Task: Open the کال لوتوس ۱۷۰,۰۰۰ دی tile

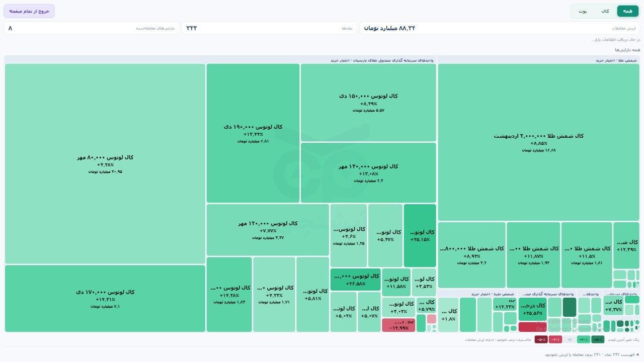Action: point(105,299)
